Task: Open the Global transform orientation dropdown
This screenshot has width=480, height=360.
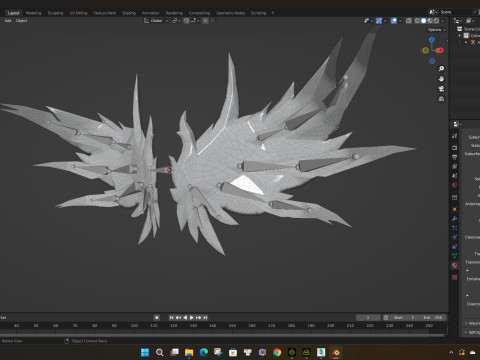Action: 156,21
